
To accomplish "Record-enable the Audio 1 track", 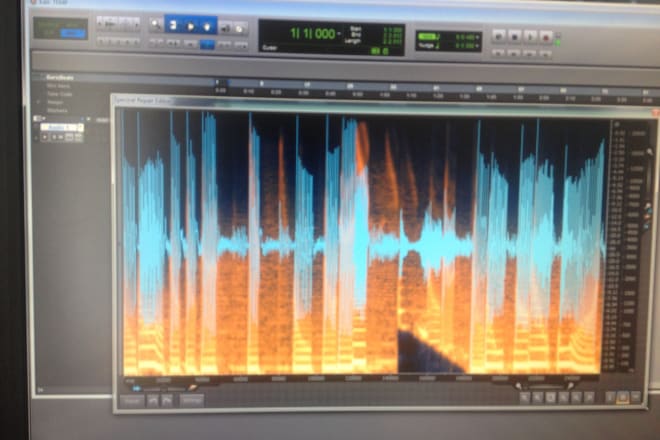I will click(45, 137).
